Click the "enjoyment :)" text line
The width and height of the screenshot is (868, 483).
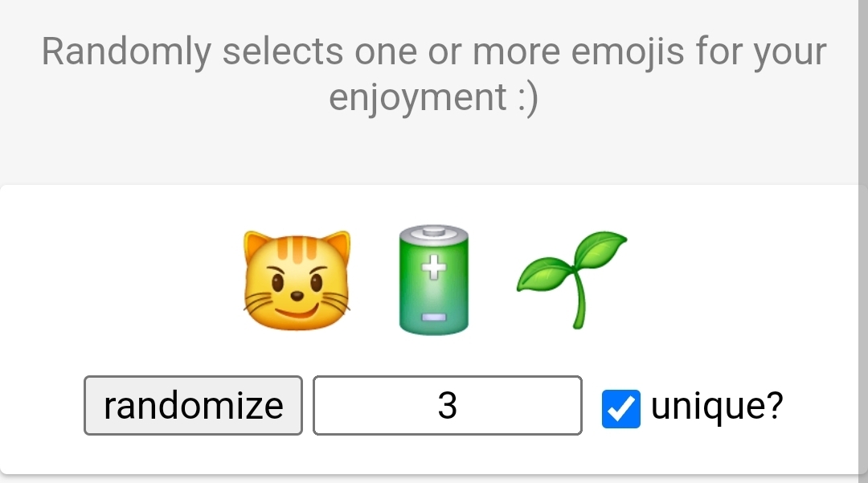coord(434,98)
